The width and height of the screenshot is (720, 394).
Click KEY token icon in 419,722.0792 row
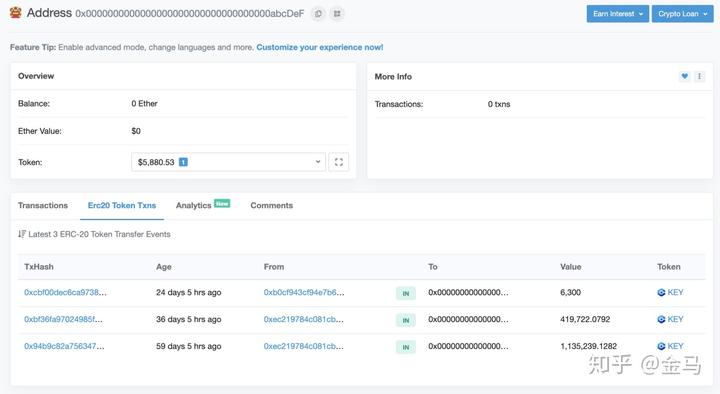click(x=661, y=319)
